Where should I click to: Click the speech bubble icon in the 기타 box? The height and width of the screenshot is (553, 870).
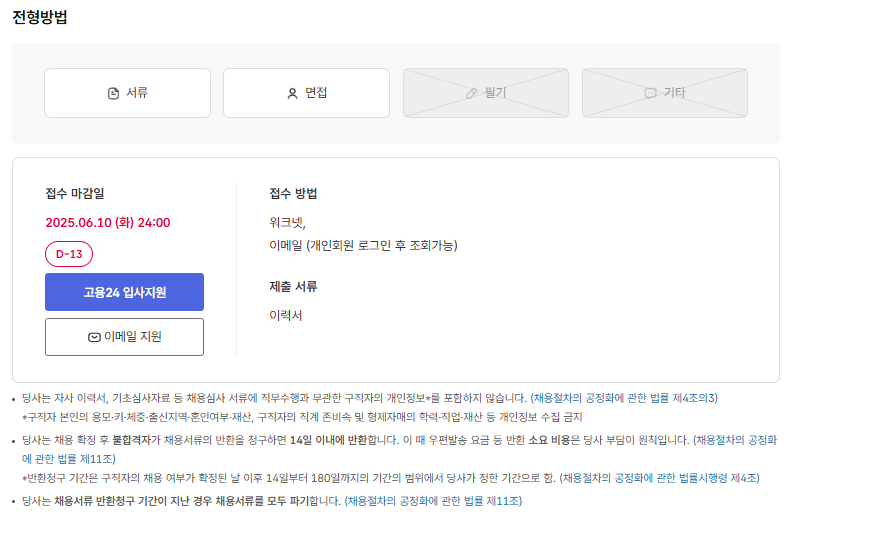tap(650, 93)
